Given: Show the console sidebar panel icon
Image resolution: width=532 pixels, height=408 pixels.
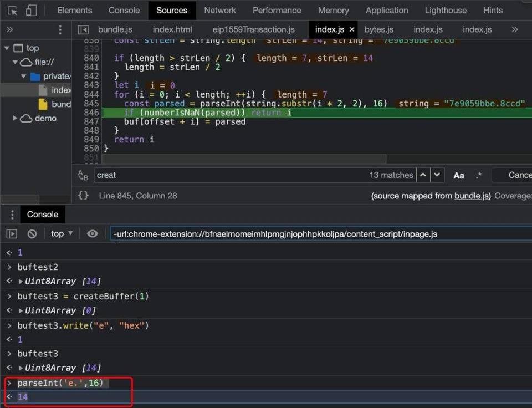Looking at the screenshot, I should click(x=12, y=234).
